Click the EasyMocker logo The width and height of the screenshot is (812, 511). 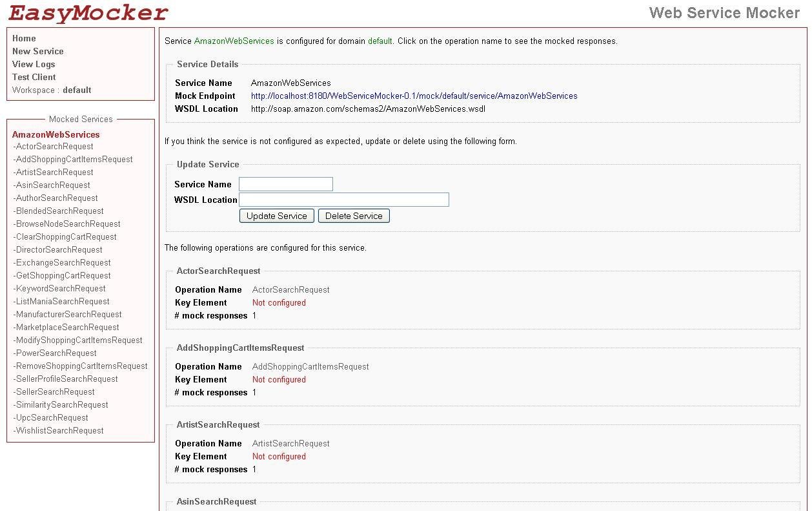click(88, 13)
